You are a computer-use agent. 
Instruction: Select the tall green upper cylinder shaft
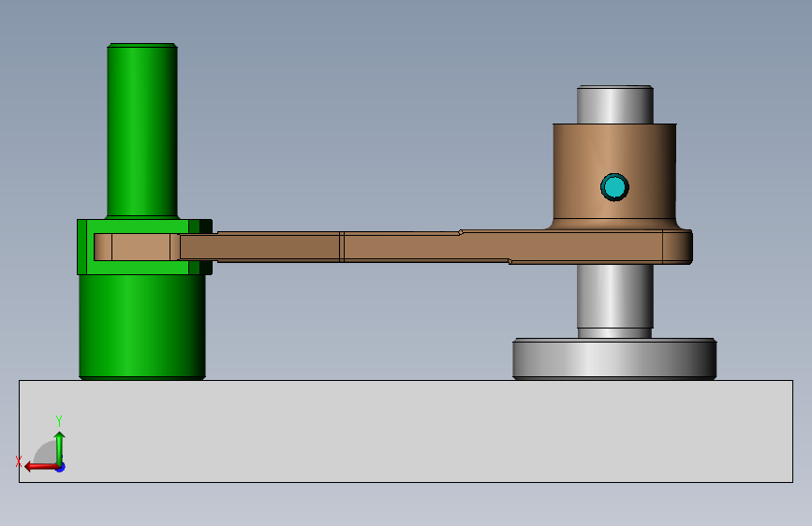[142, 131]
